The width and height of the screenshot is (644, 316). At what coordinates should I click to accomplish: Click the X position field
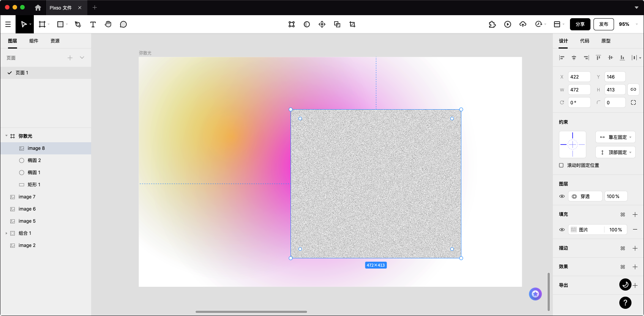579,77
